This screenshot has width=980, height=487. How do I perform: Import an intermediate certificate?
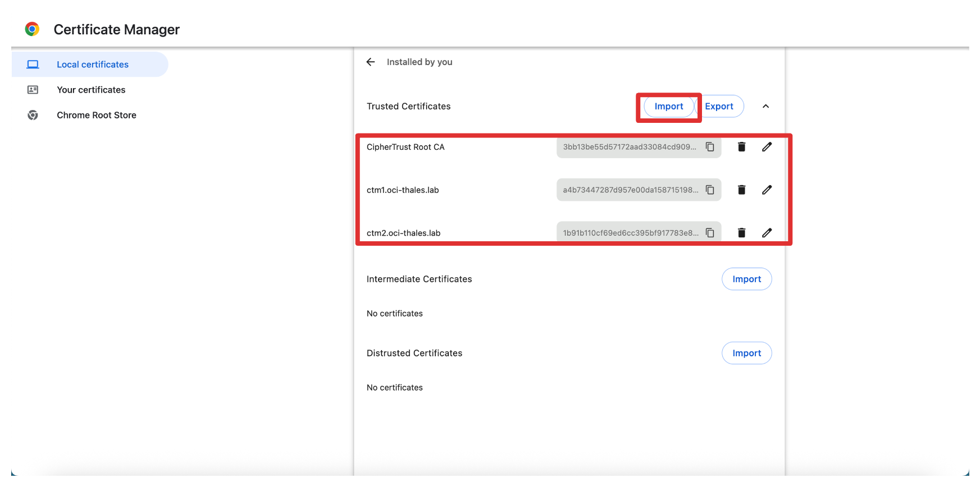tap(746, 279)
